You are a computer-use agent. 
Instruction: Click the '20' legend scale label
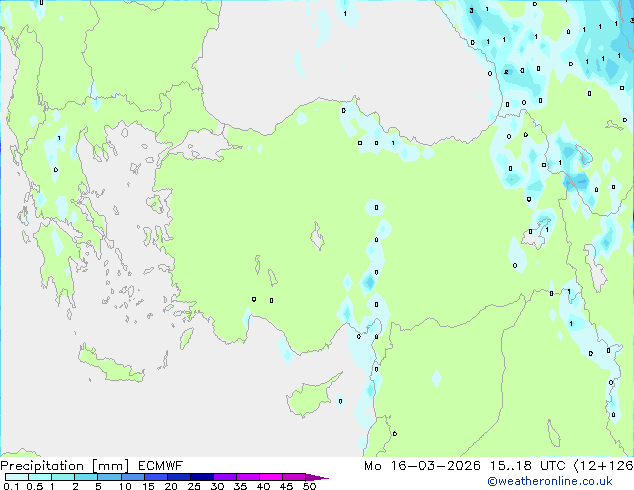tap(171, 486)
